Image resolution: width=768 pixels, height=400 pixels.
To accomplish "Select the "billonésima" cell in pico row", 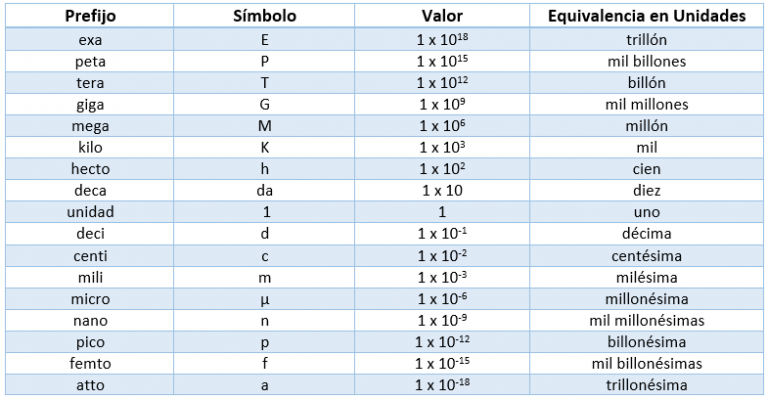I will pyautogui.click(x=647, y=342).
